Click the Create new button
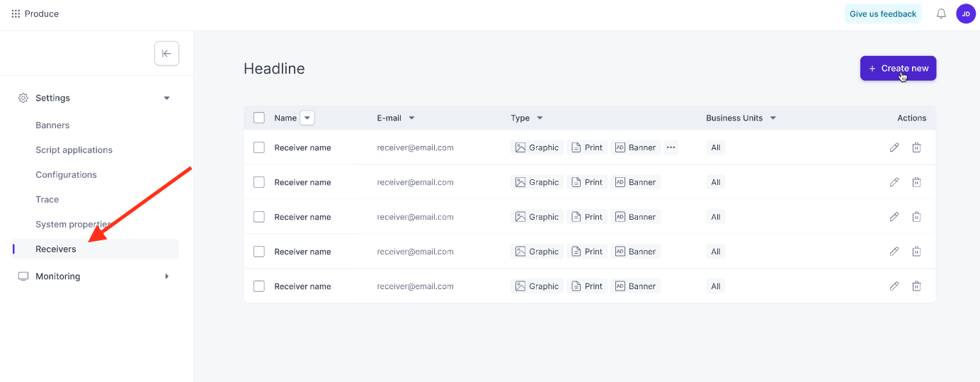The width and height of the screenshot is (980, 382). point(898,68)
